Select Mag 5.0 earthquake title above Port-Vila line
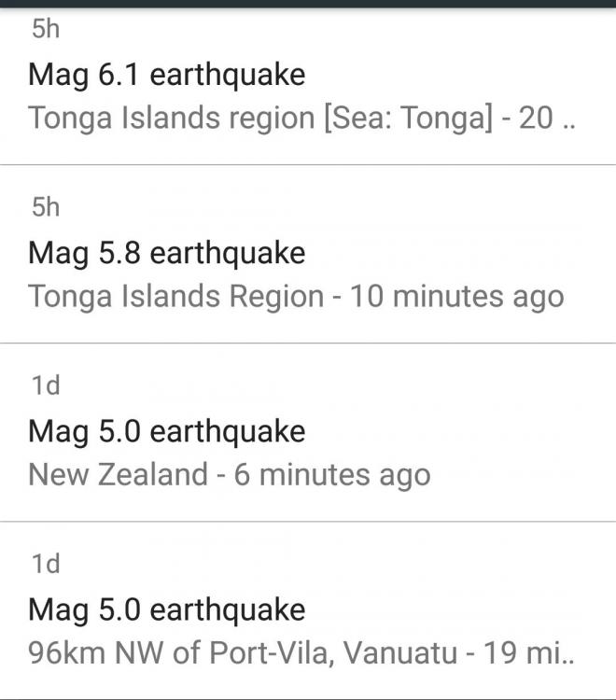This screenshot has height=700, width=616. [167, 609]
